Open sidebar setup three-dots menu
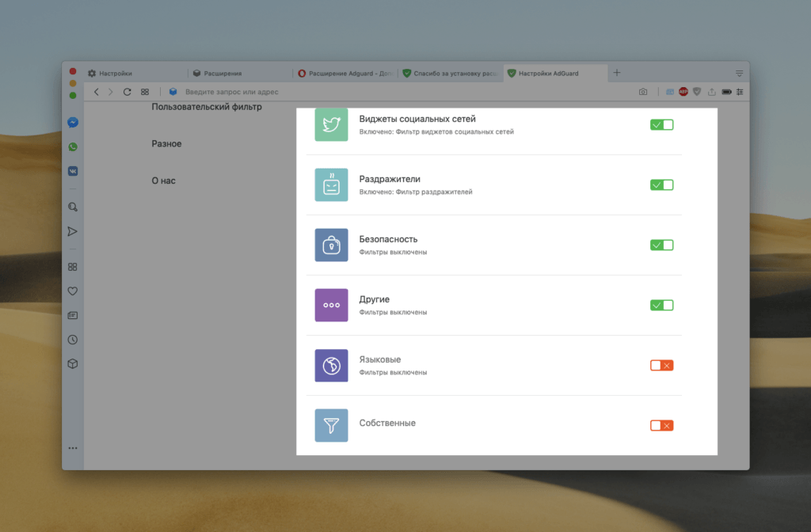The width and height of the screenshot is (811, 532). point(73,448)
